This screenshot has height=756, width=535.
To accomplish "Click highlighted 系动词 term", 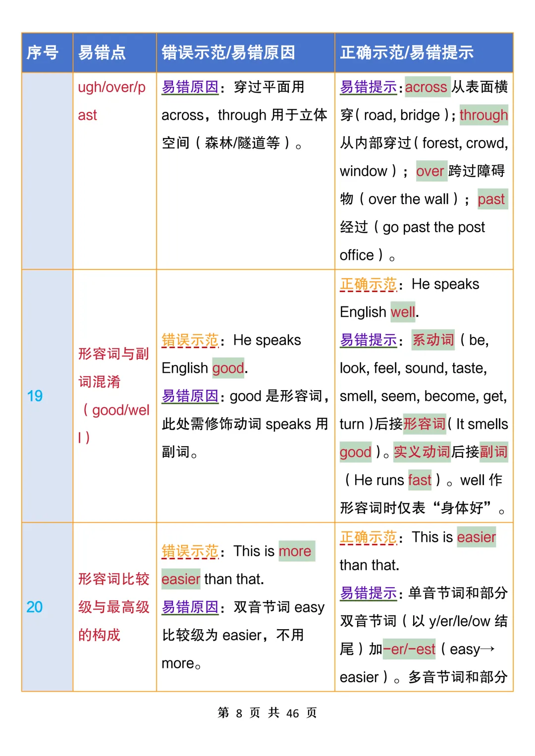I will pyautogui.click(x=433, y=340).
